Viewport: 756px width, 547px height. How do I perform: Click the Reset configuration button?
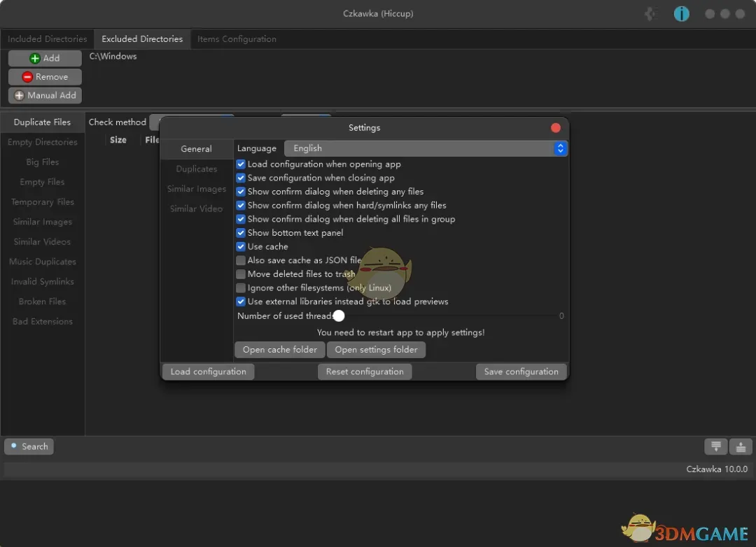(x=365, y=371)
